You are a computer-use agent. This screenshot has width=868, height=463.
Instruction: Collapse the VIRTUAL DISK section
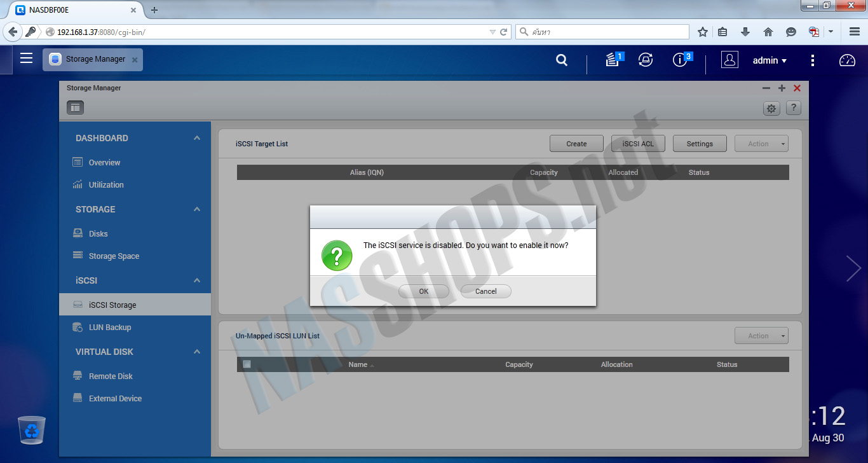pos(197,352)
